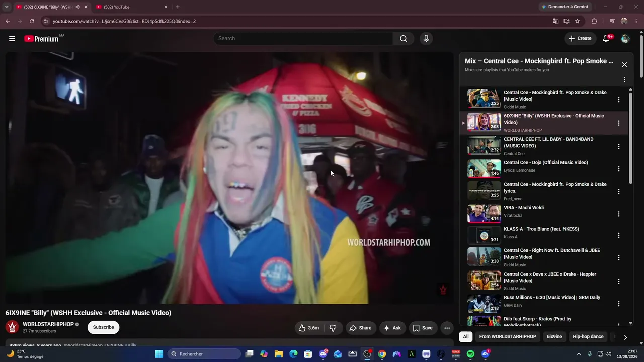This screenshot has width=644, height=362.
Task: Show hidden system tray icons chevron
Action: (579, 354)
